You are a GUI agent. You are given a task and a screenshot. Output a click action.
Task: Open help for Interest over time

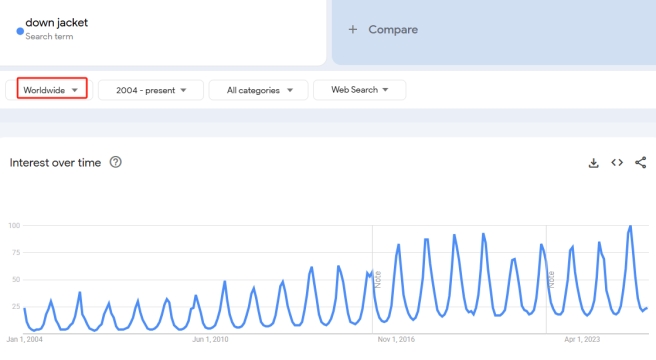(115, 162)
